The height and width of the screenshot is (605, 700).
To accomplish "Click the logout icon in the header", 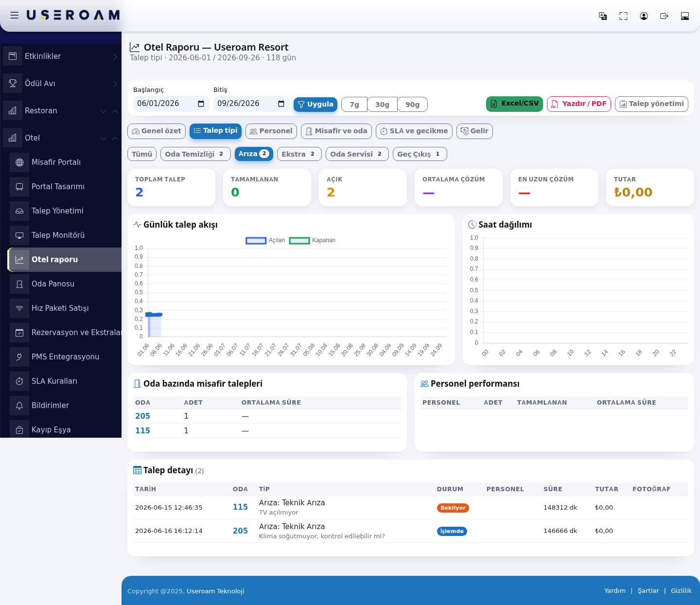I will 665,16.
